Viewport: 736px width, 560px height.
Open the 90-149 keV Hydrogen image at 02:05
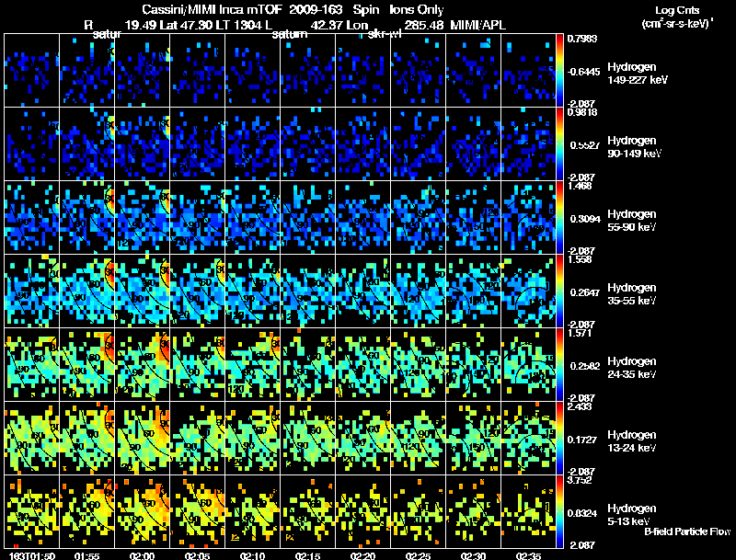tap(197, 144)
